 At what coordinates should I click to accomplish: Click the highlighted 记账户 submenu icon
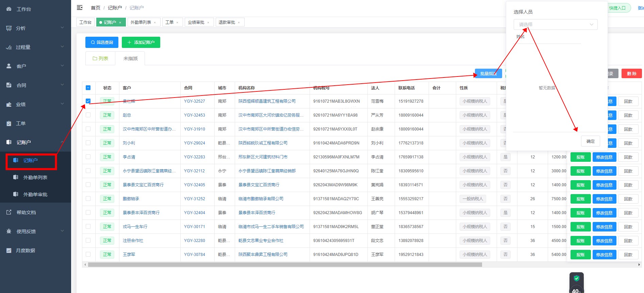[x=16, y=160]
